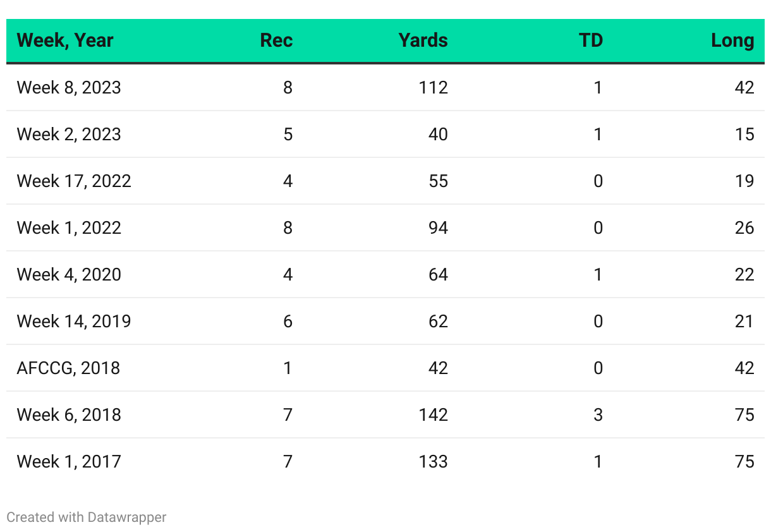Image resolution: width=771 pixels, height=532 pixels.
Task: Click the Yards column header
Action: tap(423, 40)
